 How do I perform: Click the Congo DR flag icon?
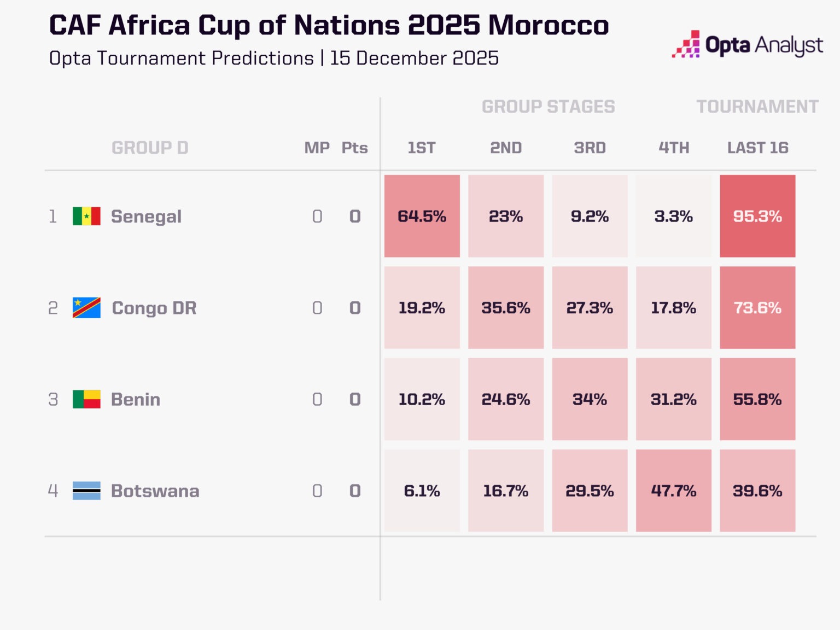click(86, 308)
